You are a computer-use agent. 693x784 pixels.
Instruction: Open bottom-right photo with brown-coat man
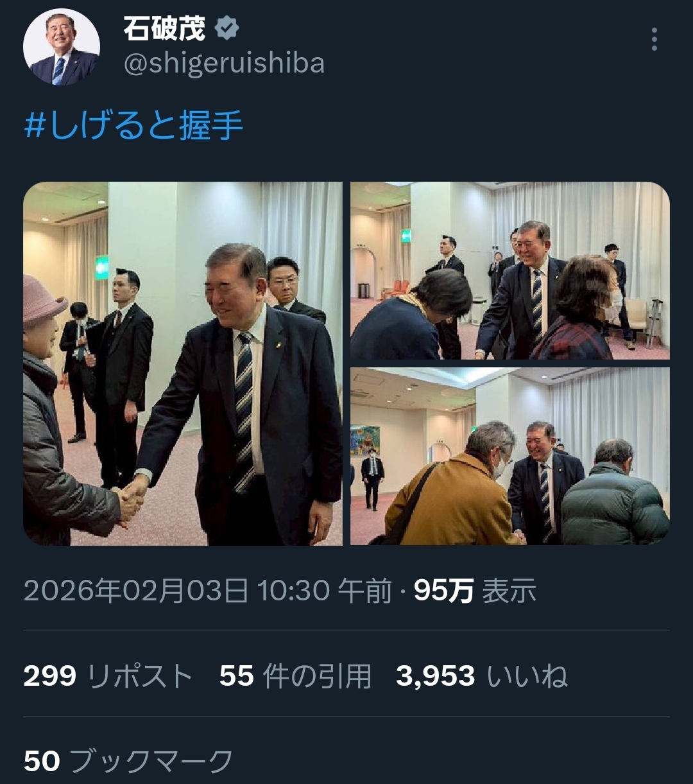point(509,457)
